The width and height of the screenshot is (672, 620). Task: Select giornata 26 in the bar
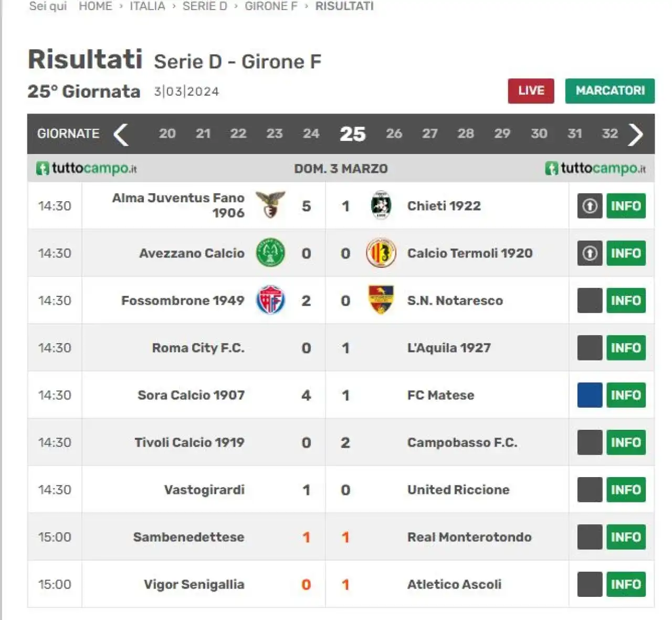click(x=394, y=133)
